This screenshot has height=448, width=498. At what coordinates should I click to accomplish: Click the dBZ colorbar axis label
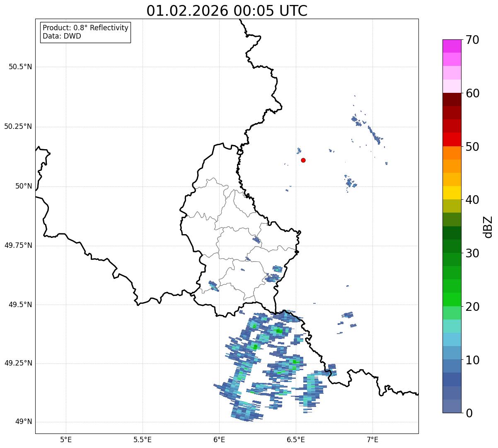tap(488, 227)
